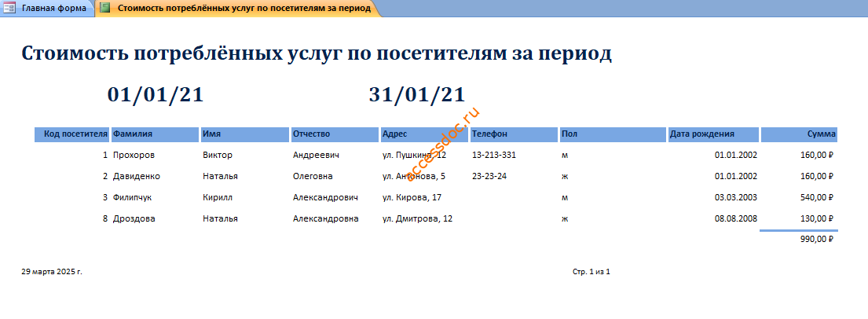Click the Фамилия column header
868x319 pixels.
155,134
